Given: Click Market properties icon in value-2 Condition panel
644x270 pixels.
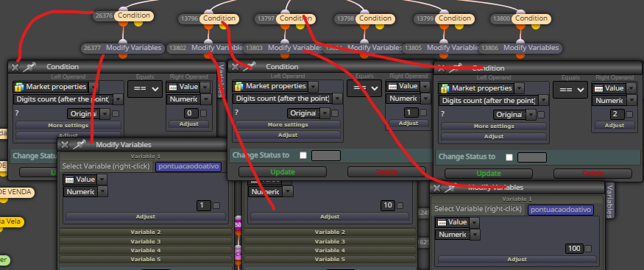Looking at the screenshot, I should coord(445,88).
